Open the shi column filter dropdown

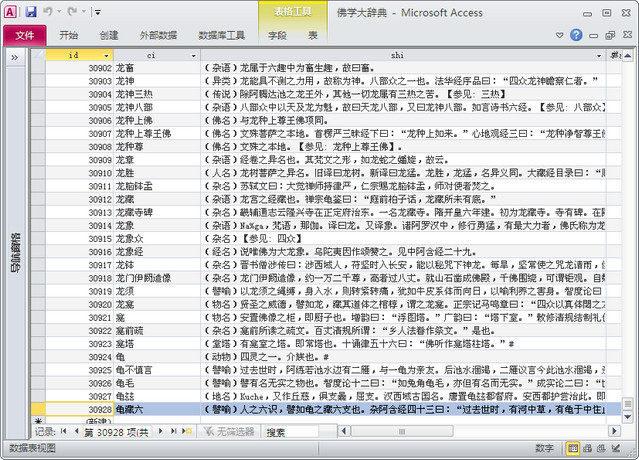pos(599,55)
